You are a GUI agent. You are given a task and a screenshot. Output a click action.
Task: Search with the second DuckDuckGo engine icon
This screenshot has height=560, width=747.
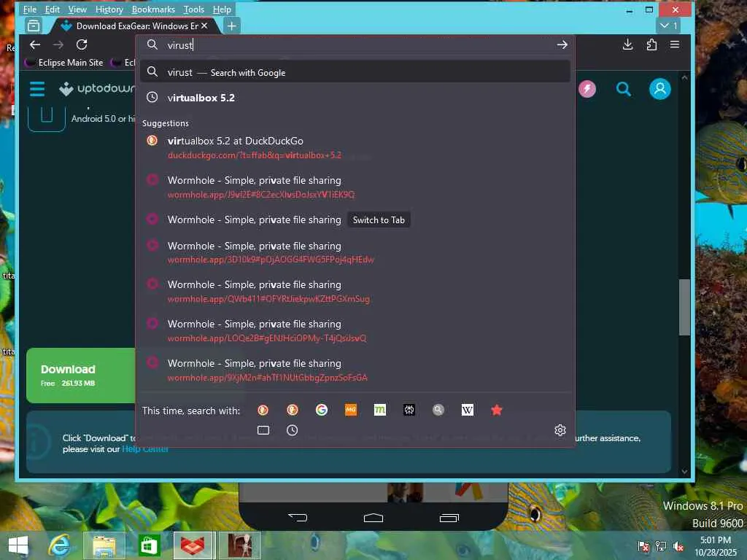[x=293, y=410]
